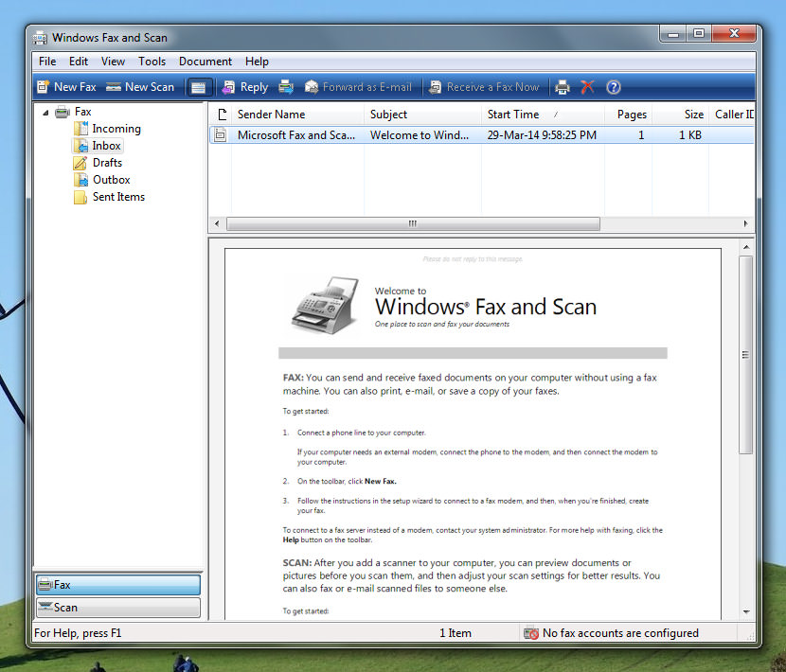This screenshot has height=672, width=786.
Task: Sort by the Pages column header
Action: (x=629, y=115)
